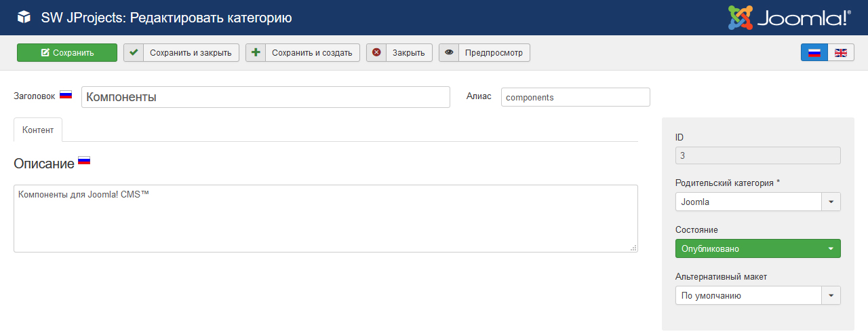The height and width of the screenshot is (336, 868).
Task: Click the plus icon on Save and create
Action: (256, 53)
